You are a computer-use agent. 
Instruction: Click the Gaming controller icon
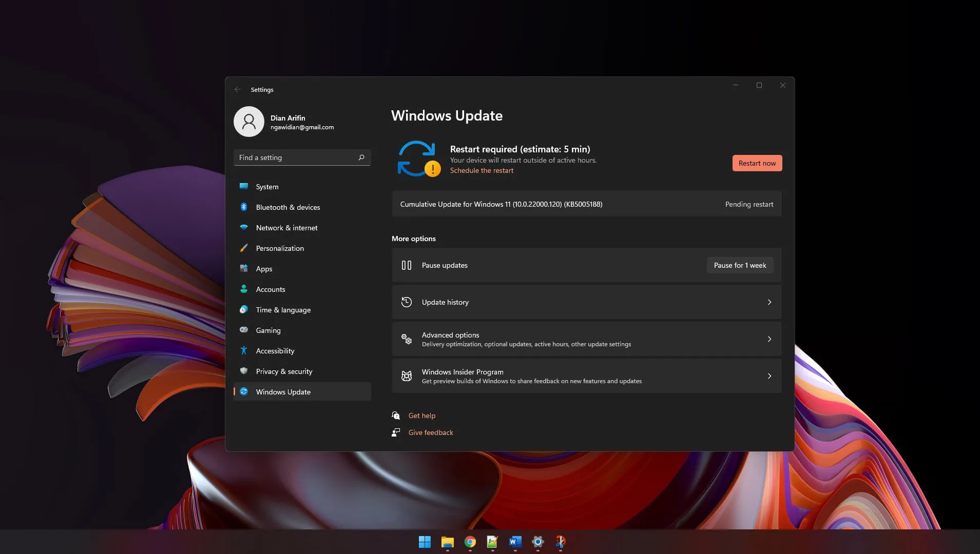point(244,330)
